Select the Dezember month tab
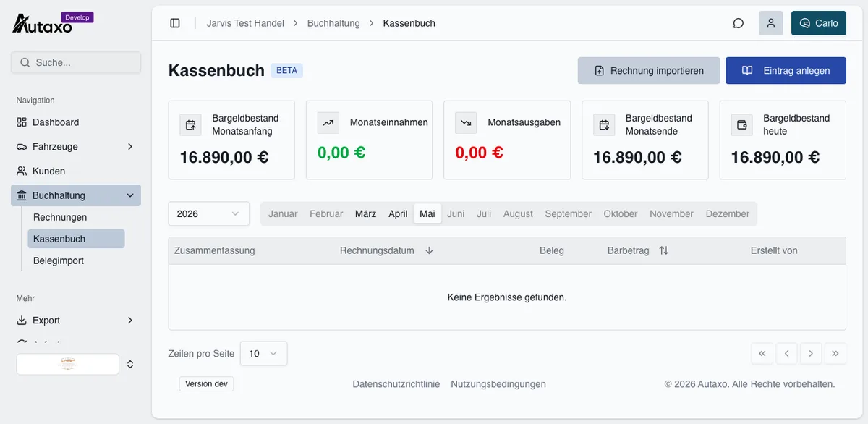 point(728,214)
